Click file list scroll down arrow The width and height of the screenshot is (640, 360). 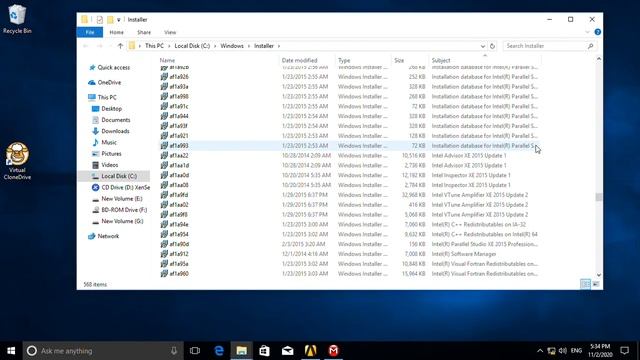599,275
